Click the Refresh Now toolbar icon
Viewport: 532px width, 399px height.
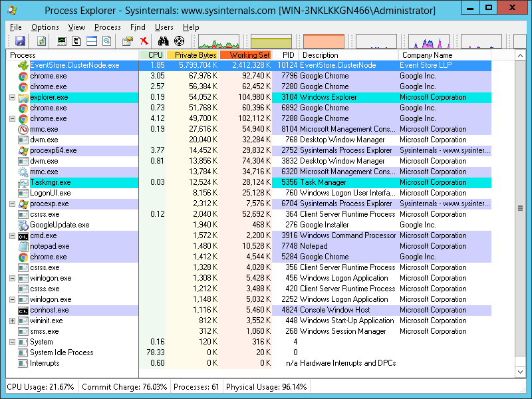point(42,41)
